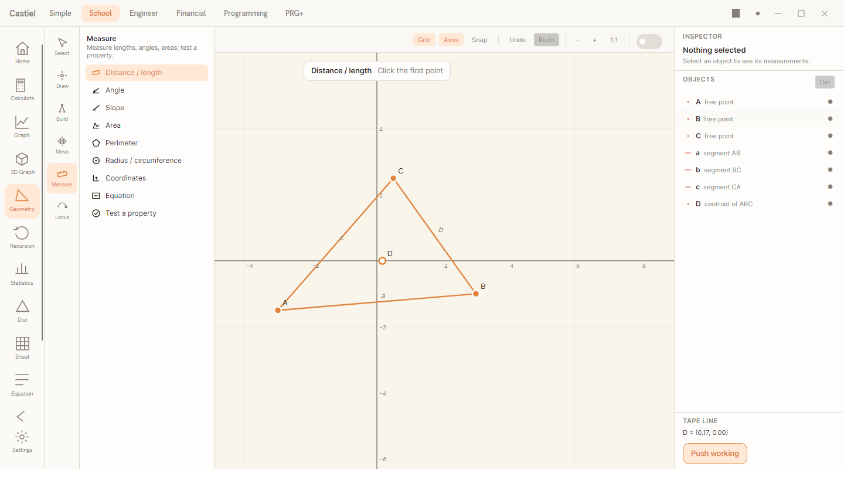Switch to the Engineer tab
The width and height of the screenshot is (844, 504).
pyautogui.click(x=144, y=13)
